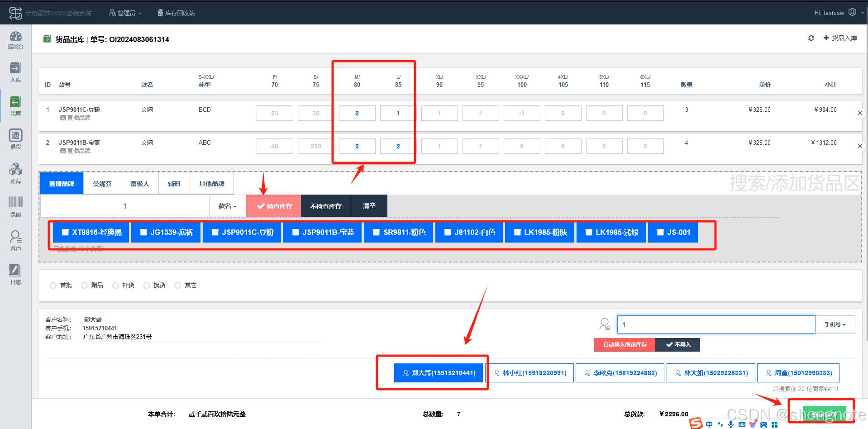
Task: Open the 日志 log sidebar icon
Action: [15, 274]
